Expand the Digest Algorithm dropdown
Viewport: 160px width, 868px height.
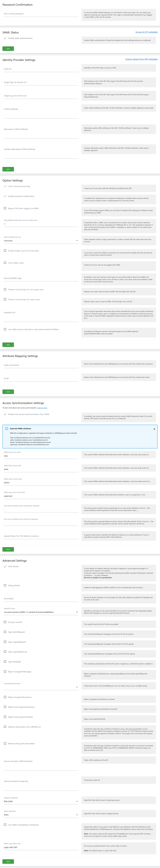(x=41, y=815)
